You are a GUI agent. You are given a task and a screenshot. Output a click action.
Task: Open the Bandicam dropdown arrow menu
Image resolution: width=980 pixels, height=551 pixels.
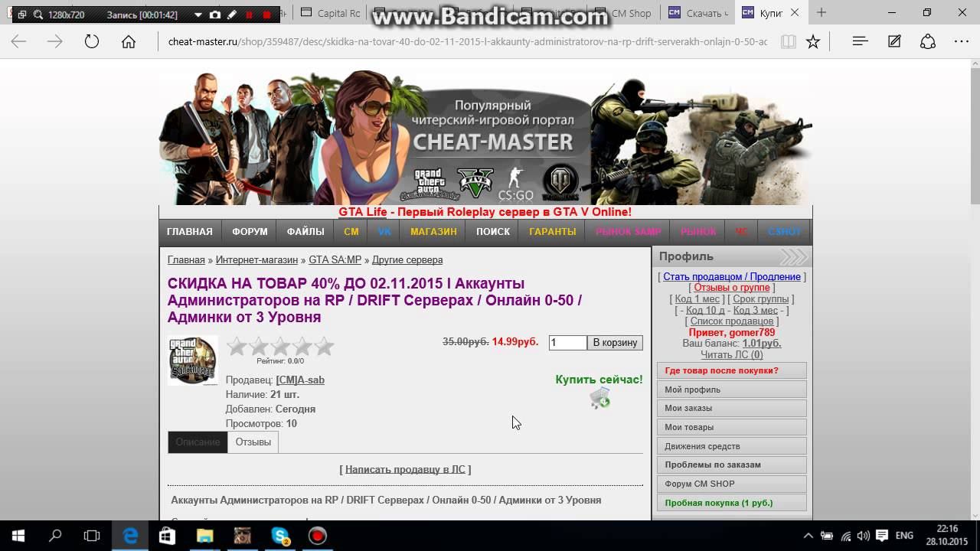pos(198,15)
